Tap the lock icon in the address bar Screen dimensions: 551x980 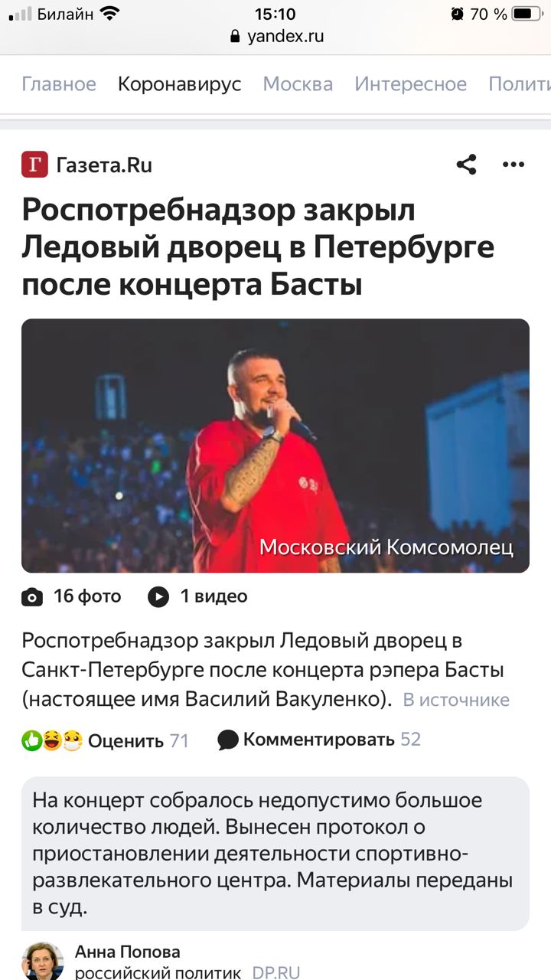pos(235,37)
